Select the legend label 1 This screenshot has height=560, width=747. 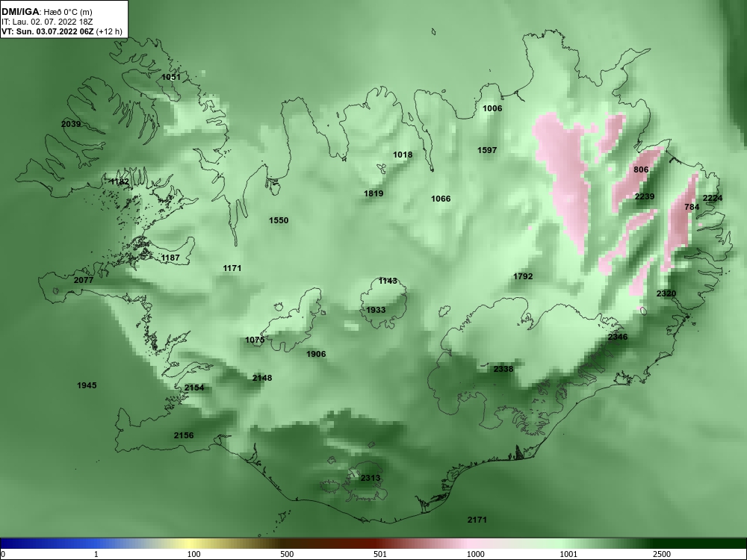point(96,554)
